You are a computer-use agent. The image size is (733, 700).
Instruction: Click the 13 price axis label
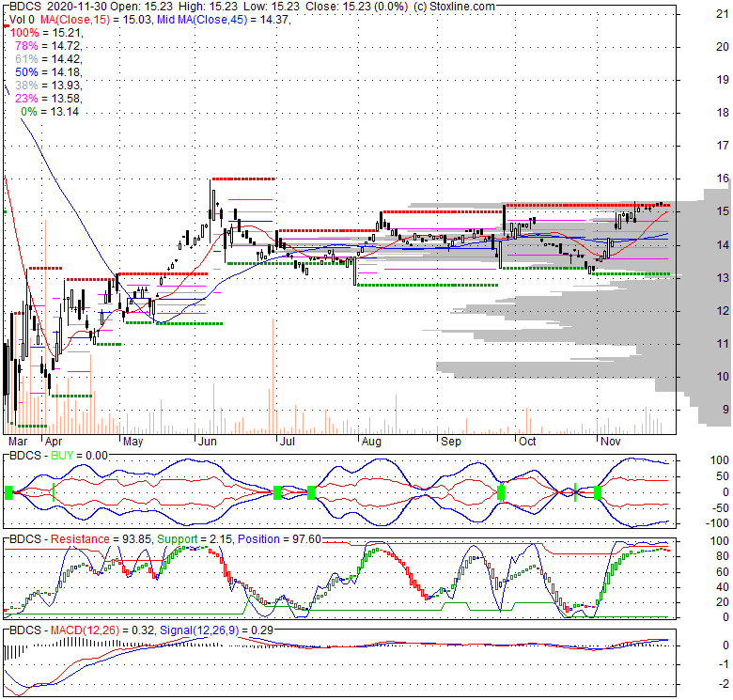(723, 277)
